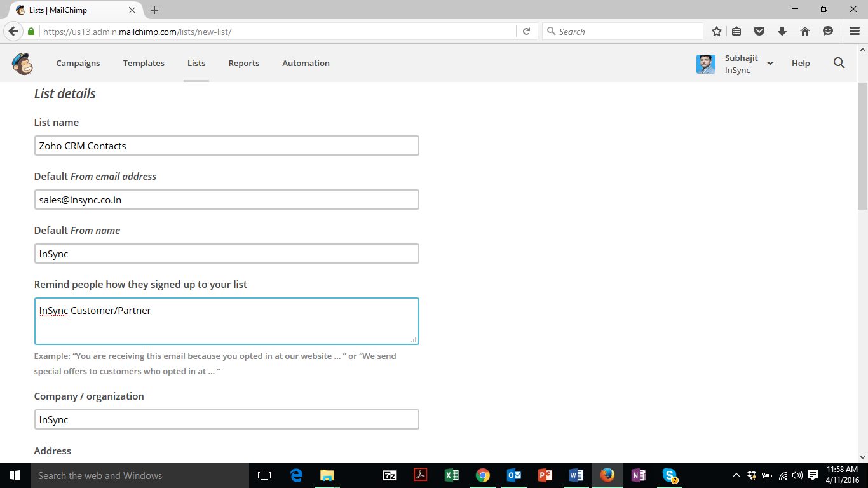868x488 pixels.
Task: Click the scrollbar up arrow
Action: (x=862, y=50)
